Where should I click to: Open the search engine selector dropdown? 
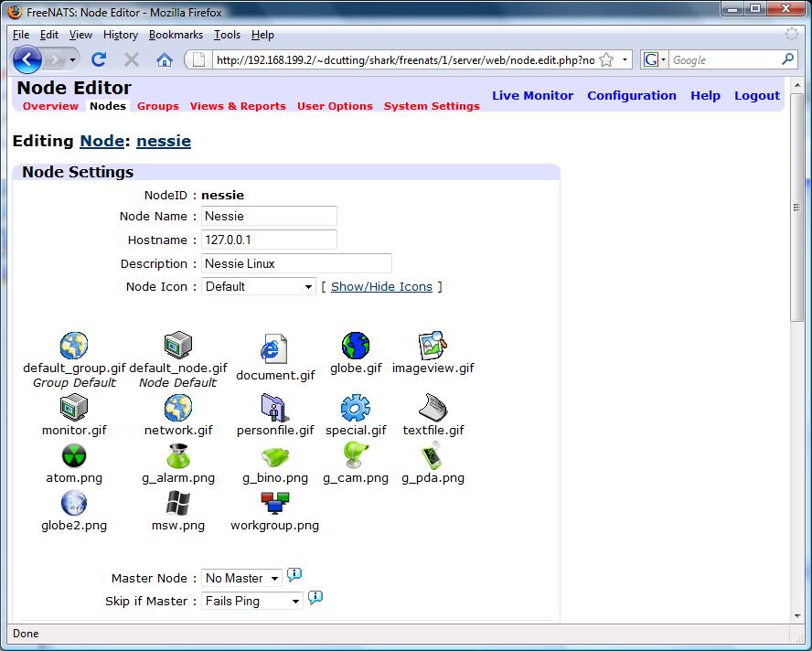(655, 60)
